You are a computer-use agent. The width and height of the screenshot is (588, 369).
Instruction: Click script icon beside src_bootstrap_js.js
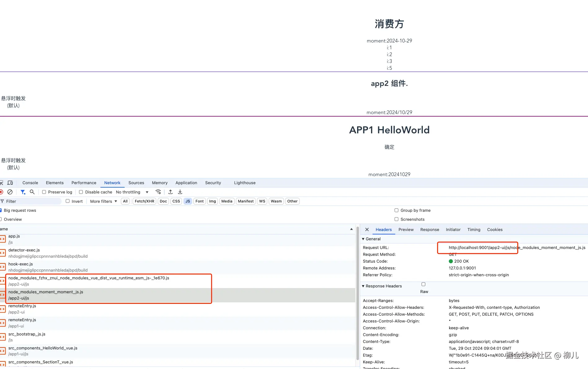click(x=2, y=337)
